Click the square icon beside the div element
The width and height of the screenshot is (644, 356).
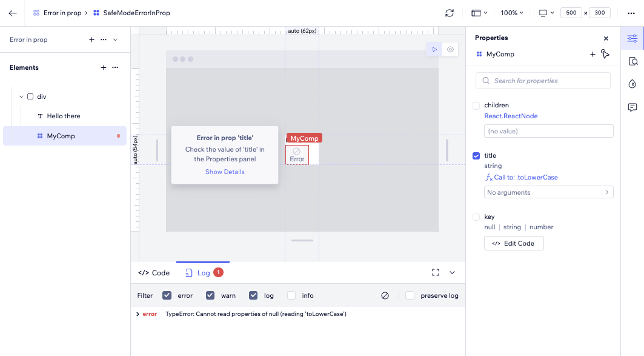coord(30,96)
